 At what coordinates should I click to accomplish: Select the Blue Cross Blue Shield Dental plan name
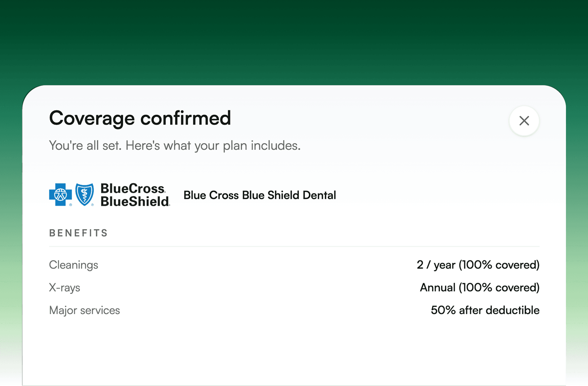[260, 195]
